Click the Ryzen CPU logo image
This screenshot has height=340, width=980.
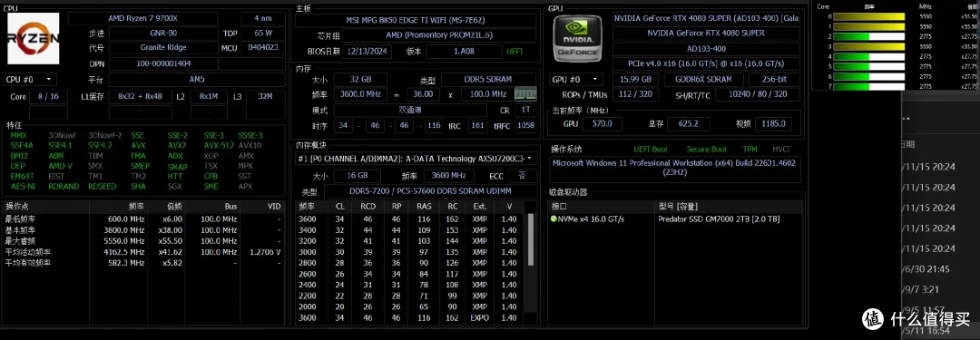point(34,38)
